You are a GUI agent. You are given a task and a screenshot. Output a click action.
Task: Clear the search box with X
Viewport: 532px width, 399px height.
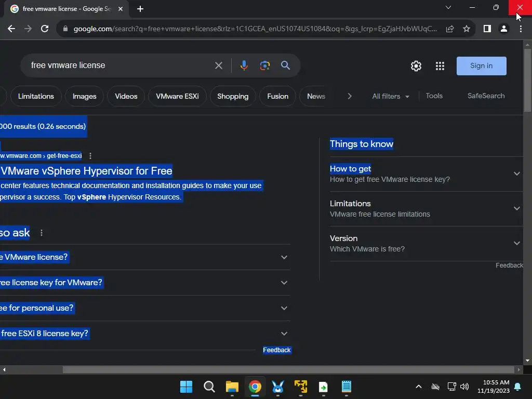click(x=219, y=65)
